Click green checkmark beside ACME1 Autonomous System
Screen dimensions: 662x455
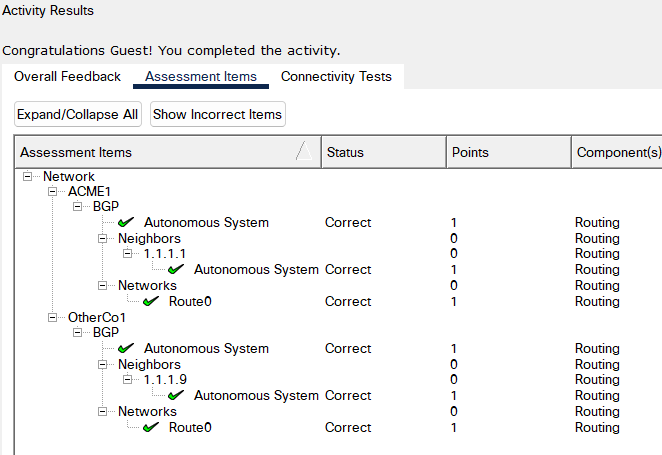126,222
